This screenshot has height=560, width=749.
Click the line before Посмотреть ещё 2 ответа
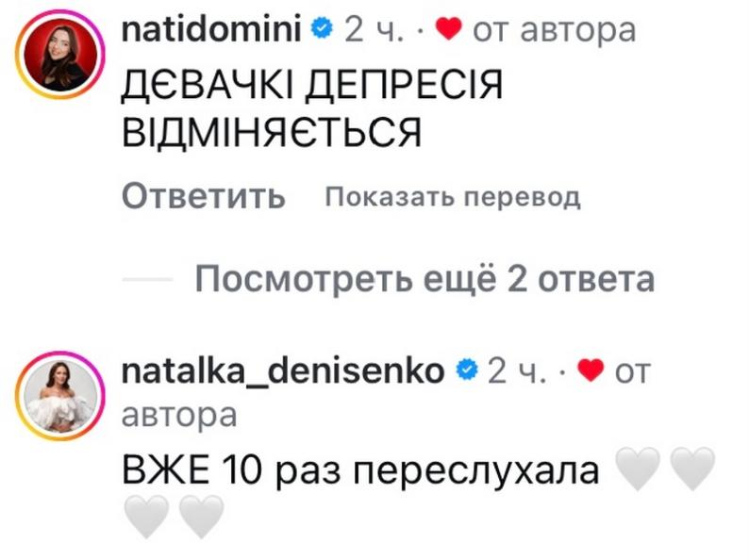click(x=147, y=281)
